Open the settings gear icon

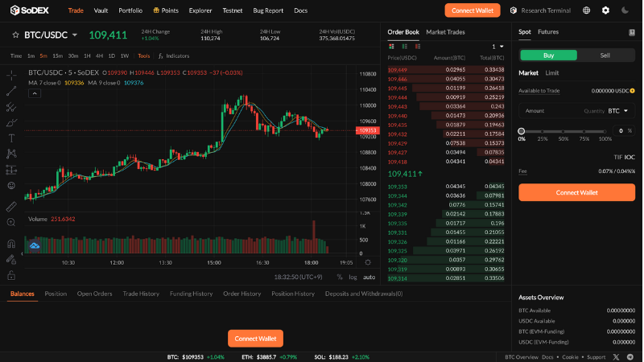tap(606, 10)
